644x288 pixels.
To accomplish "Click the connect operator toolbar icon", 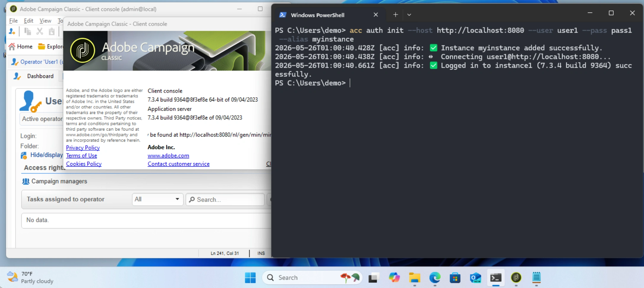I will (12, 31).
